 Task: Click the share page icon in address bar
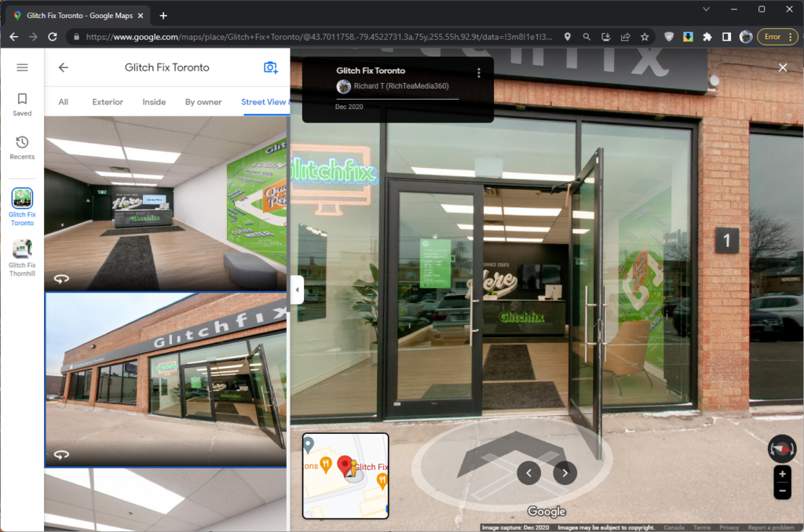(625, 37)
